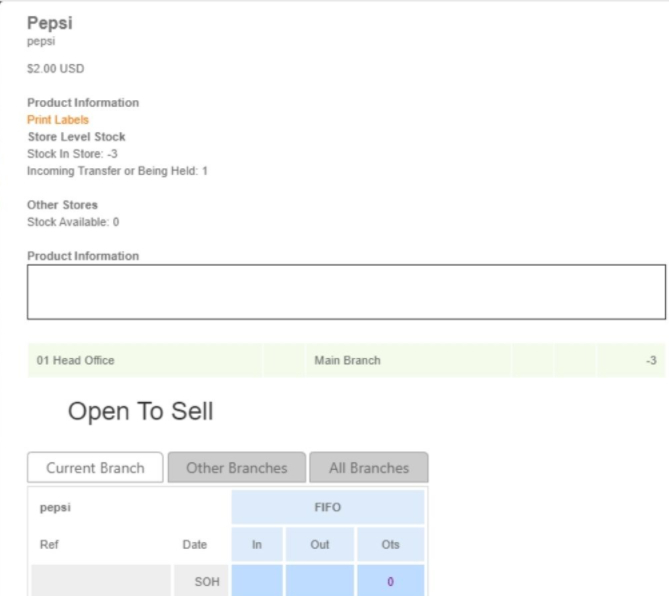
Task: Open the Other Branches tab
Action: coord(236,467)
